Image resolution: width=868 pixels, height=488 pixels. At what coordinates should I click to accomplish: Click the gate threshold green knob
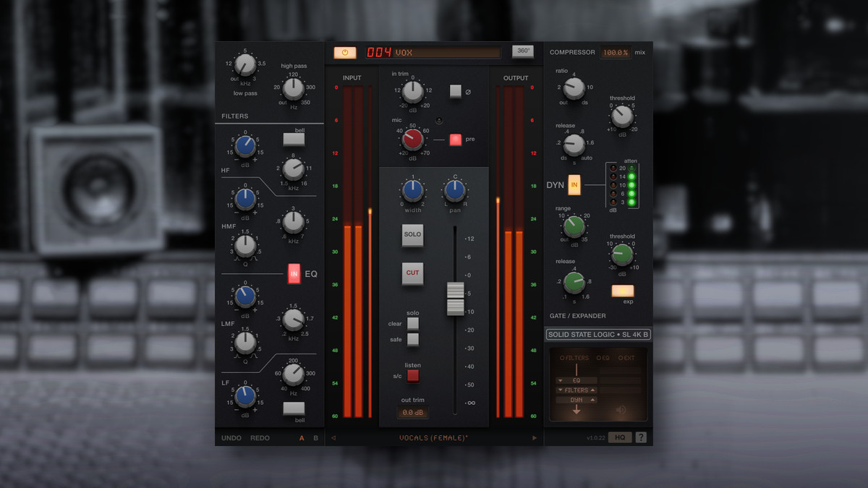click(x=622, y=254)
